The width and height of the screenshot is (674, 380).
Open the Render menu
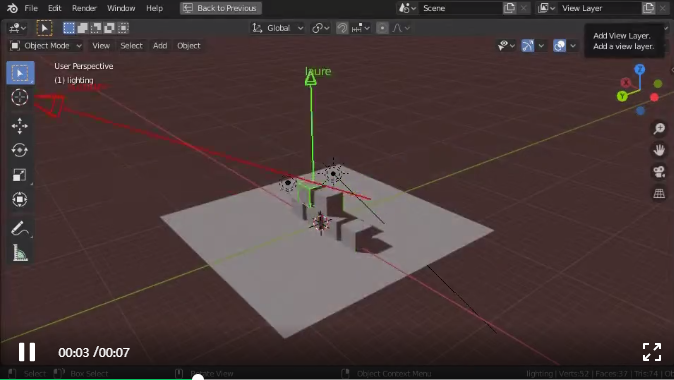coord(84,8)
